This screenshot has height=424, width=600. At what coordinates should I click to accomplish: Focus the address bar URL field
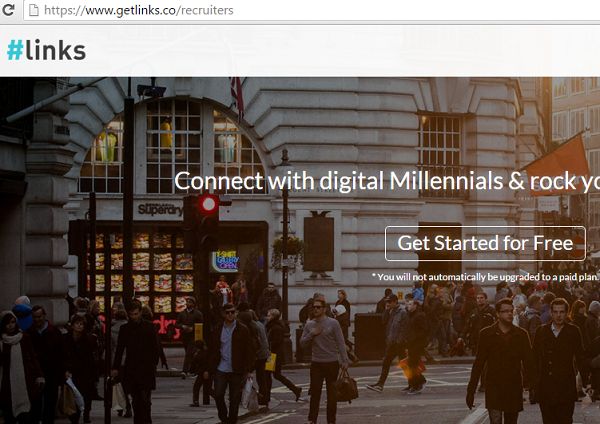311,10
